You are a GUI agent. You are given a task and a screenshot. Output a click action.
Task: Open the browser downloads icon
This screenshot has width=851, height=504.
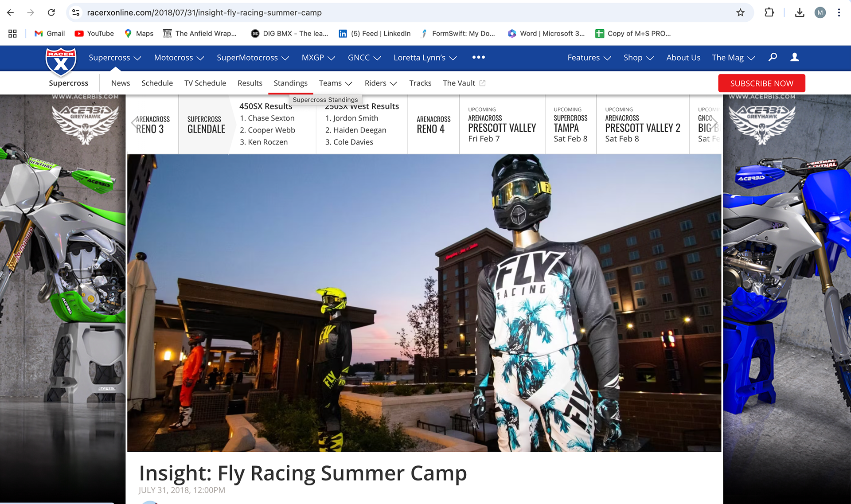tap(800, 12)
